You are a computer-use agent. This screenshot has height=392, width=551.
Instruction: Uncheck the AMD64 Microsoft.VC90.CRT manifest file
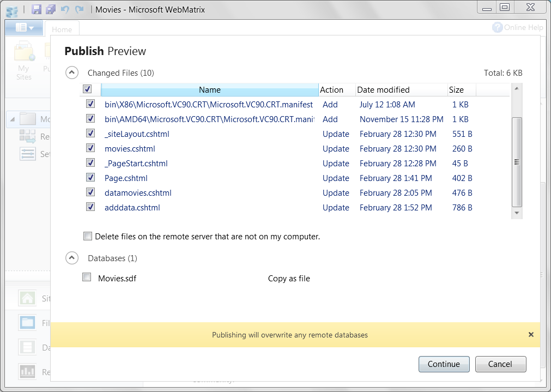(90, 119)
